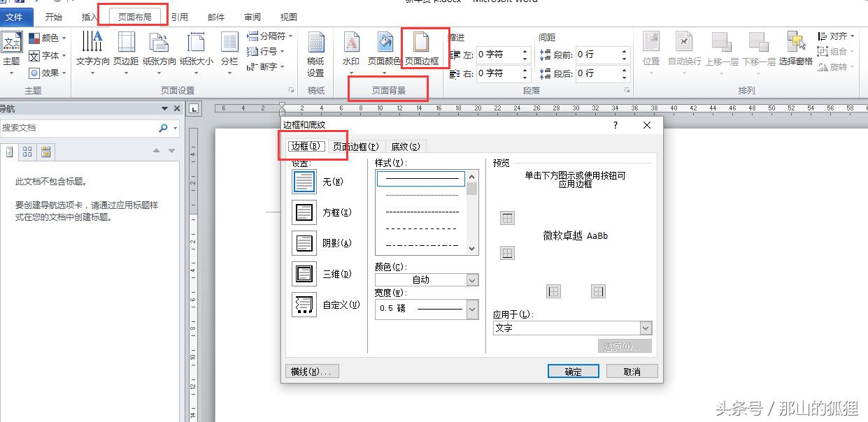Open the 颜色 dropdown in the dialog
868x422 pixels.
click(x=472, y=279)
